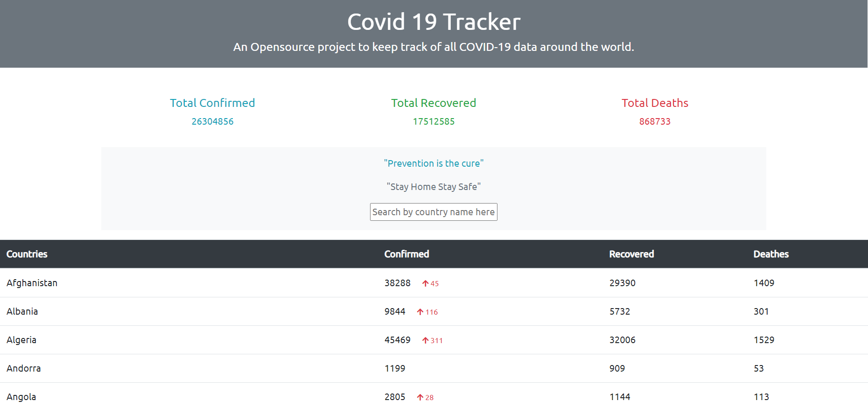This screenshot has width=868, height=408.
Task: Click Angola's confirmed count 2805
Action: (395, 397)
